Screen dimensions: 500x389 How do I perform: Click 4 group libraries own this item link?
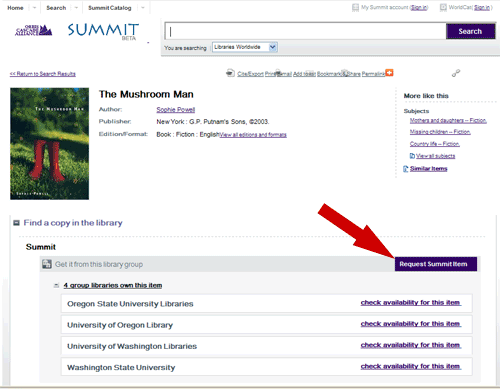click(x=113, y=285)
